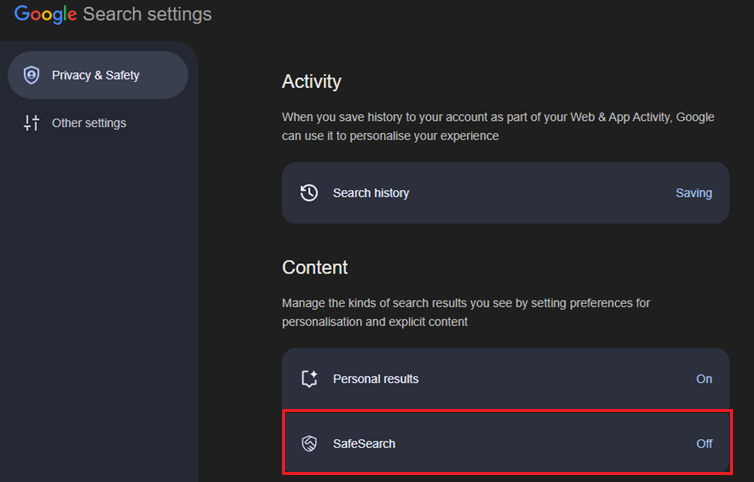Open the Privacy & Safety tab
The width and height of the screenshot is (754, 482).
[x=98, y=75]
